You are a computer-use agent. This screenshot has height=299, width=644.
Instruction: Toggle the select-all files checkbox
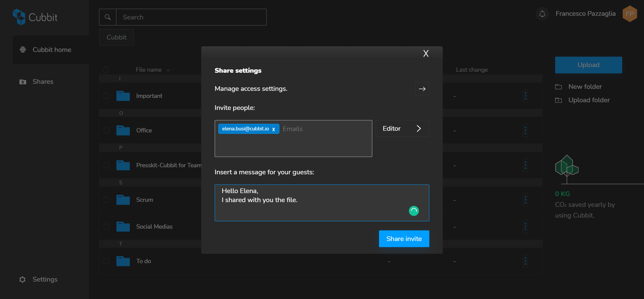tap(106, 70)
